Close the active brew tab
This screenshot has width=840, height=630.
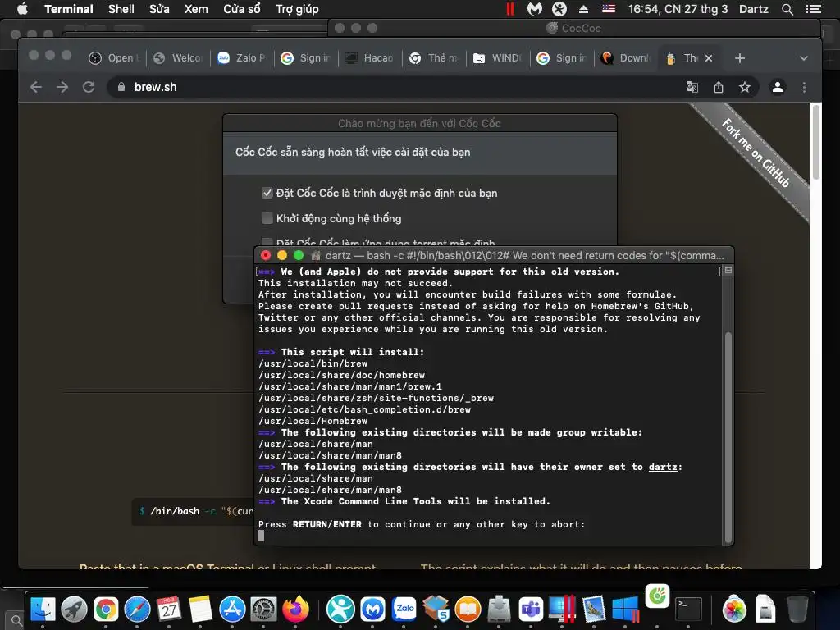pos(709,58)
